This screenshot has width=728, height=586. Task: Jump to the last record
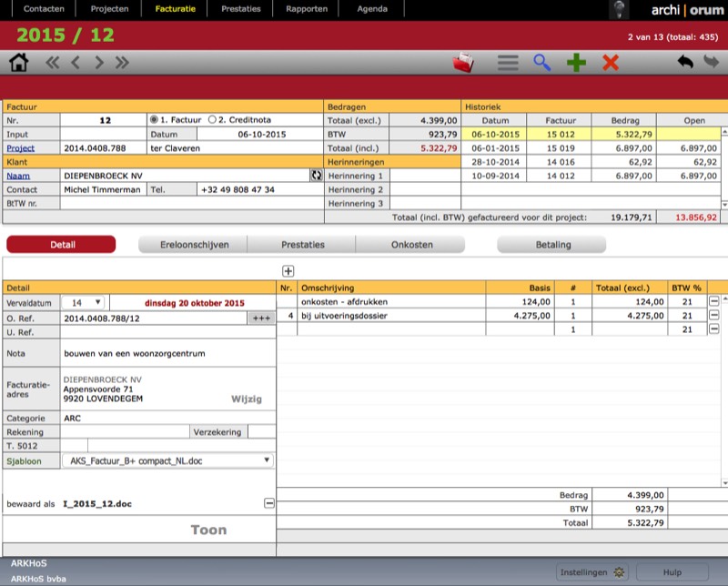122,62
